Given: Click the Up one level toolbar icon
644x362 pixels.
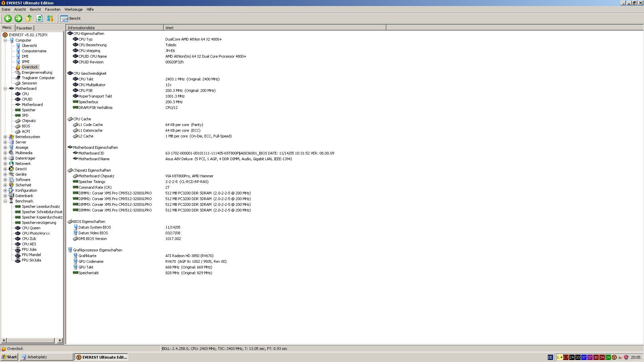Looking at the screenshot, I should tap(29, 18).
